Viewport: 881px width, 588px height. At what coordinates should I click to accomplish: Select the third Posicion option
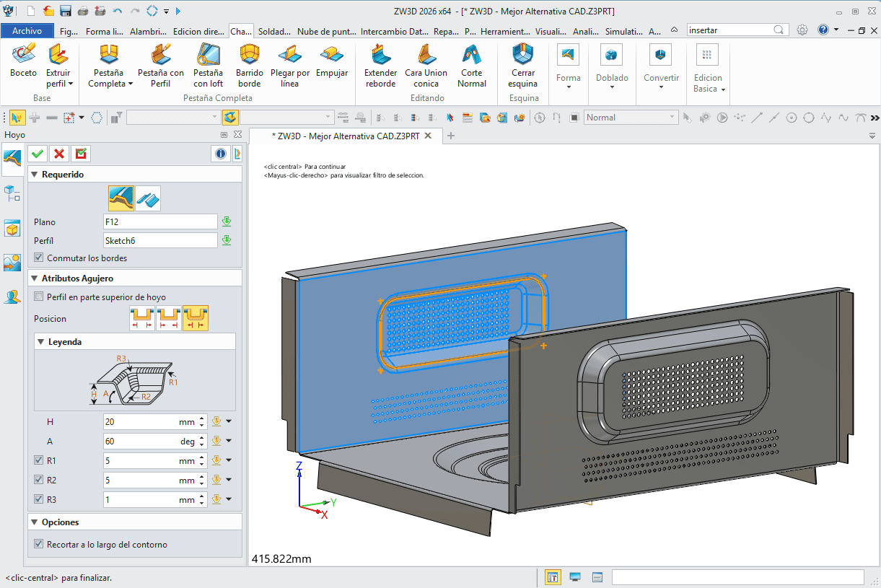196,318
